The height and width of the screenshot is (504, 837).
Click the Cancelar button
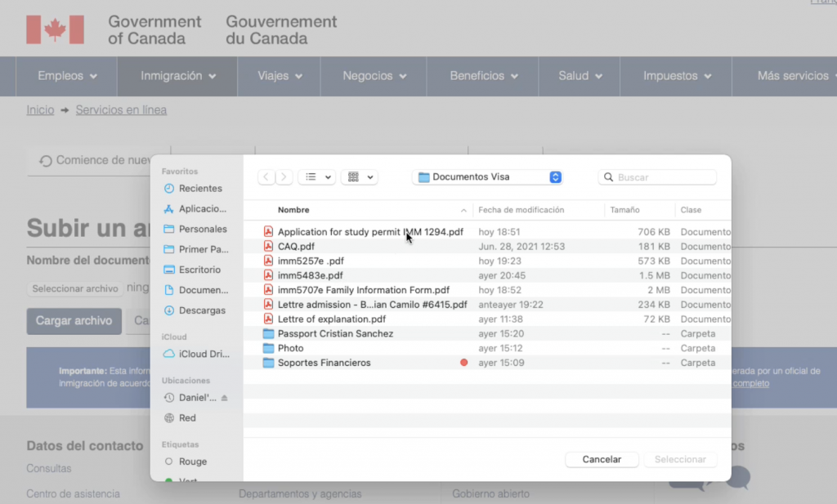pos(602,460)
